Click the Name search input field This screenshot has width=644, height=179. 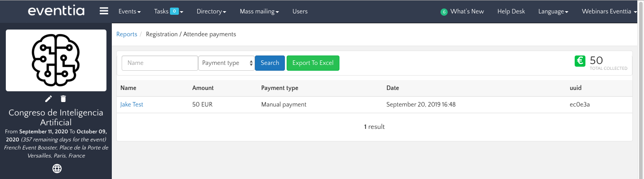(x=160, y=63)
